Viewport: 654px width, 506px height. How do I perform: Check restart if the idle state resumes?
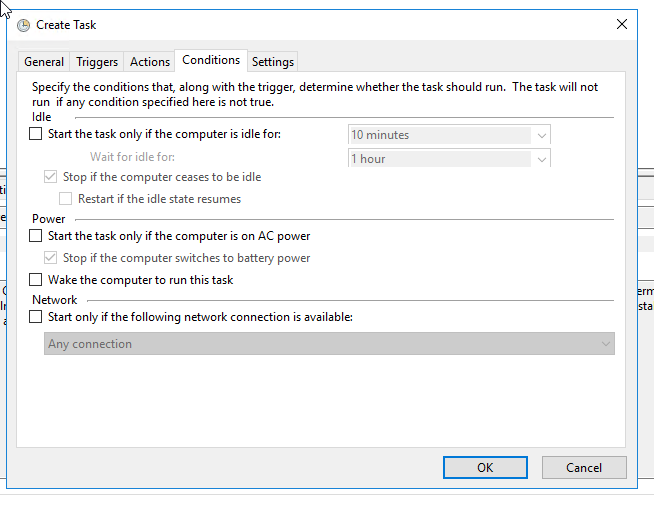coord(66,199)
